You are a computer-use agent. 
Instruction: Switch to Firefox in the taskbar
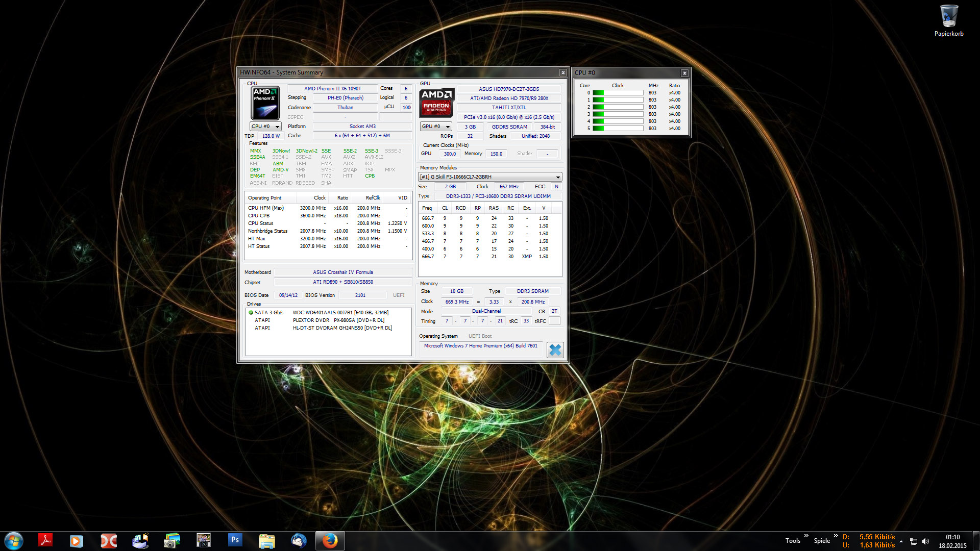330,540
